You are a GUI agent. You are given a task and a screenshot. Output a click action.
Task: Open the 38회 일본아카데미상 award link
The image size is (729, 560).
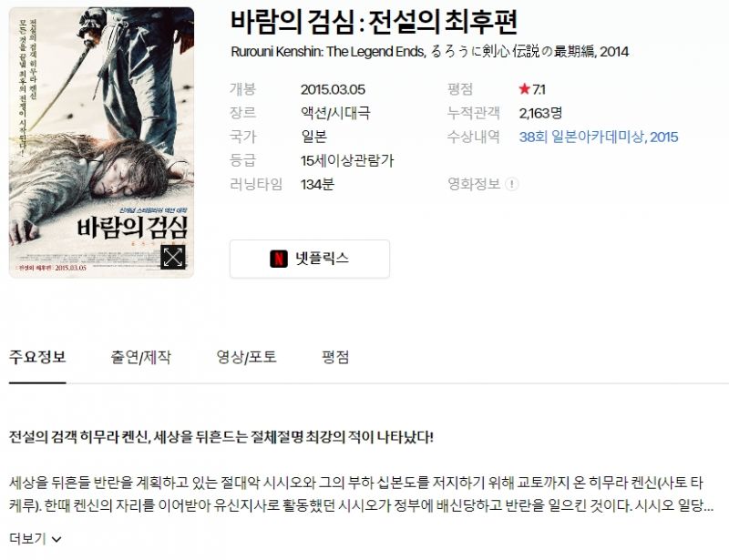point(599,137)
